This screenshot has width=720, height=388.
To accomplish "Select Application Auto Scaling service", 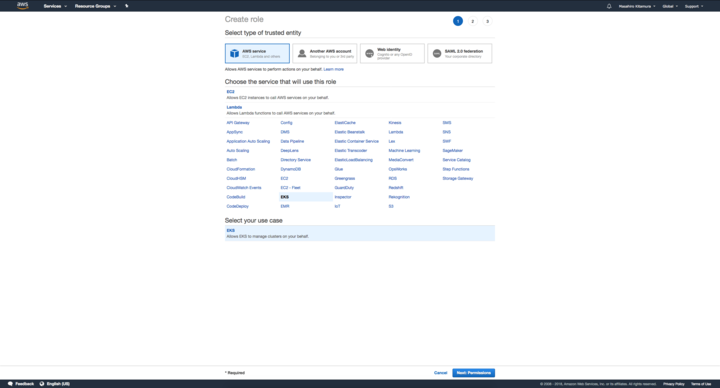I will (248, 141).
